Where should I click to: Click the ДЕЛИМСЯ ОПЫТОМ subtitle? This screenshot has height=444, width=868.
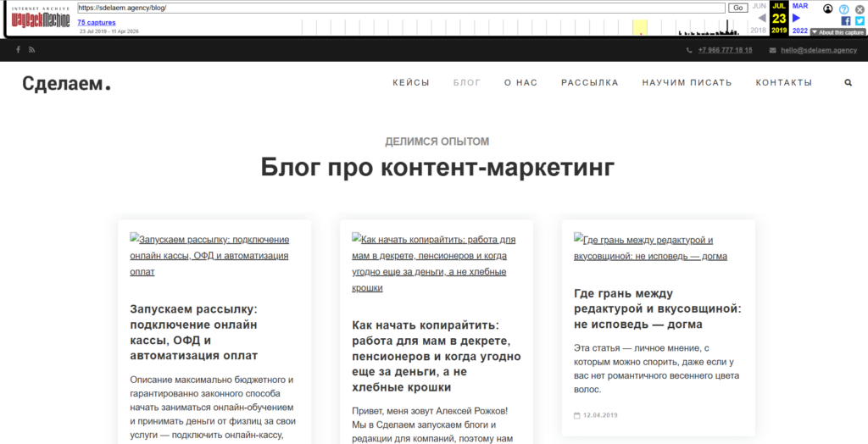[437, 142]
